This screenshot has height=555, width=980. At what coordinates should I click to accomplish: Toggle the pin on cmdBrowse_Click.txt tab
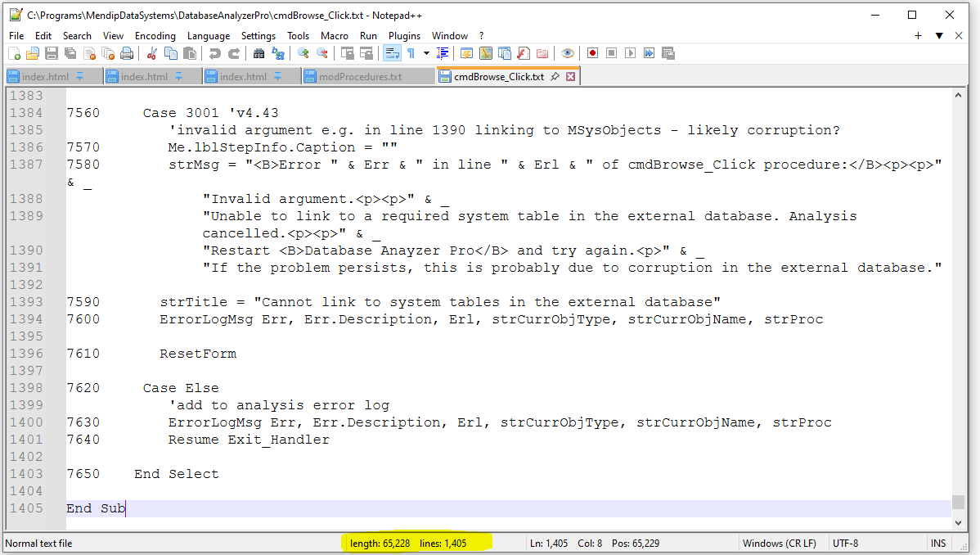tap(555, 76)
